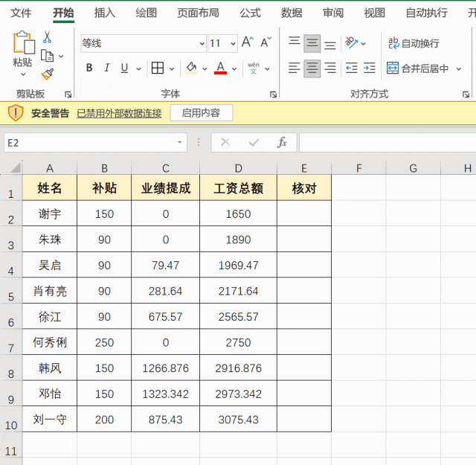The width and height of the screenshot is (476, 465).
Task: Click the Increase Font Size icon
Action: (x=248, y=42)
